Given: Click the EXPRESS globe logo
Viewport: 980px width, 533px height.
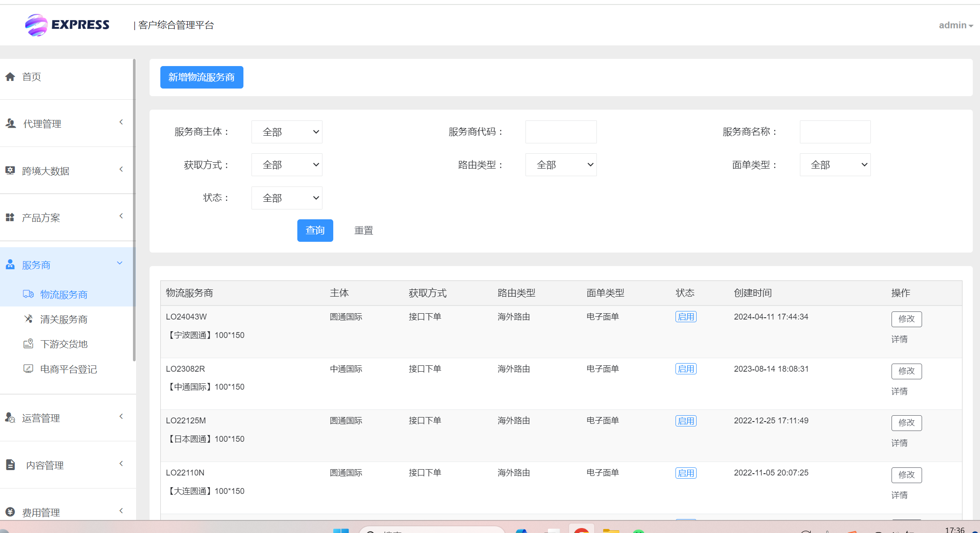Looking at the screenshot, I should [36, 25].
